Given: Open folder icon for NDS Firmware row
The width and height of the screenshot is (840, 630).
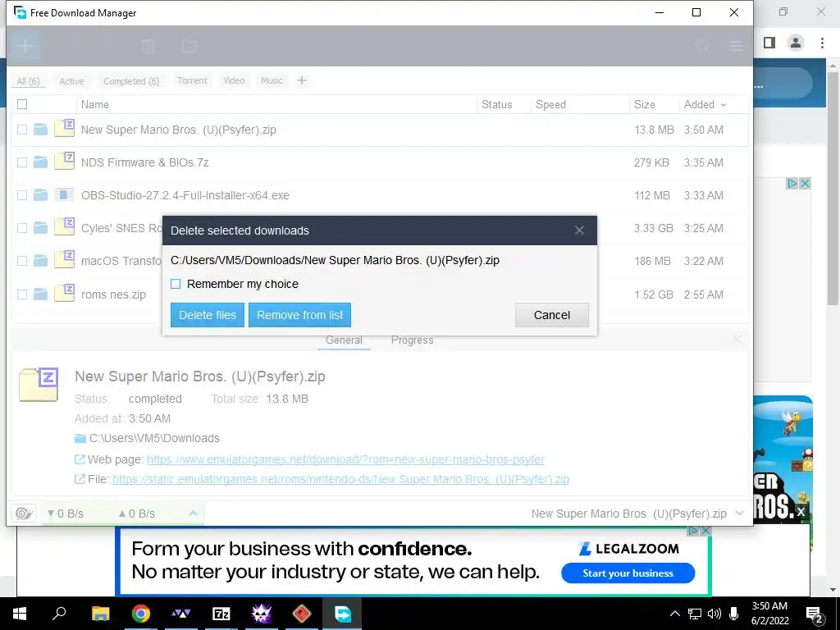Looking at the screenshot, I should (x=41, y=162).
